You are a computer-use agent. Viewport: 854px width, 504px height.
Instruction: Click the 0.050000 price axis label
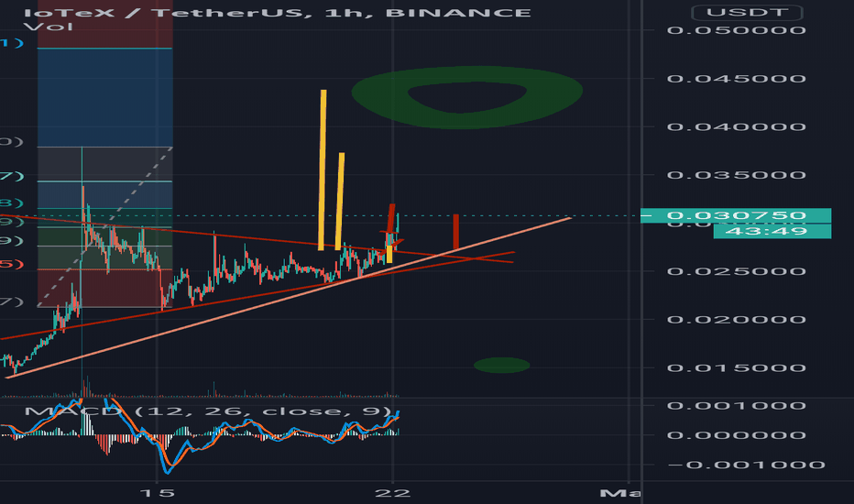tap(737, 30)
